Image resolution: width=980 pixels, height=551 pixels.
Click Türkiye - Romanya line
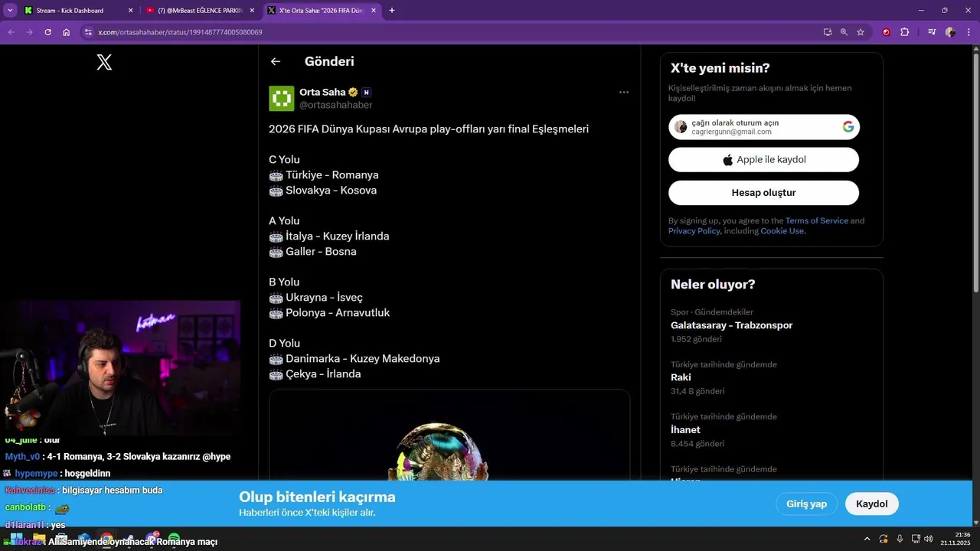pyautogui.click(x=324, y=175)
